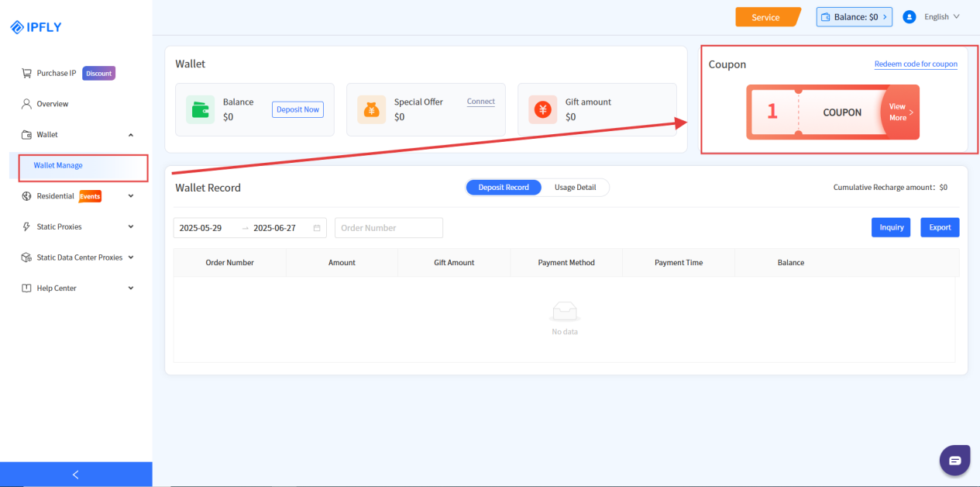Collapse the sidebar with the left arrow
The width and height of the screenshot is (980, 487).
(x=76, y=475)
